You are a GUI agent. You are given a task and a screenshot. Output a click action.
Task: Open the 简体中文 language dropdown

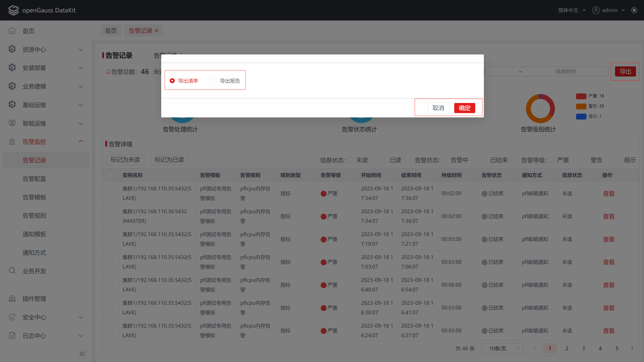572,10
